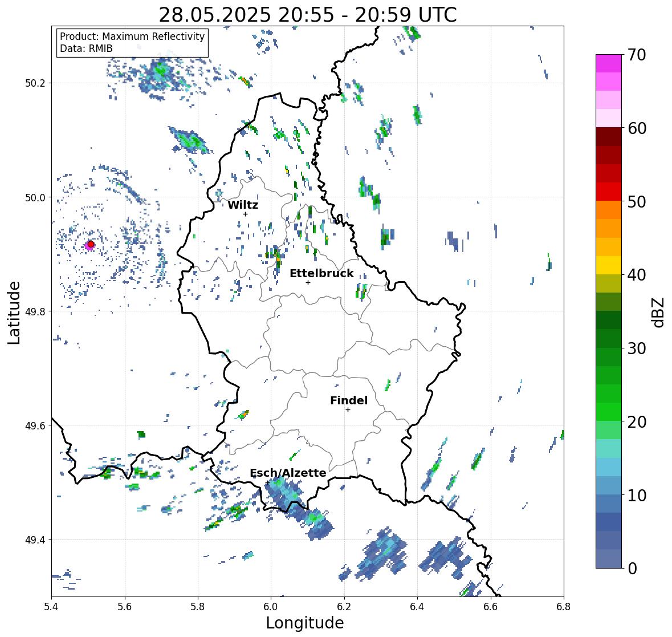The width and height of the screenshot is (672, 637).
Task: Click the dBZ colorbar axis label
Action: coord(658,312)
